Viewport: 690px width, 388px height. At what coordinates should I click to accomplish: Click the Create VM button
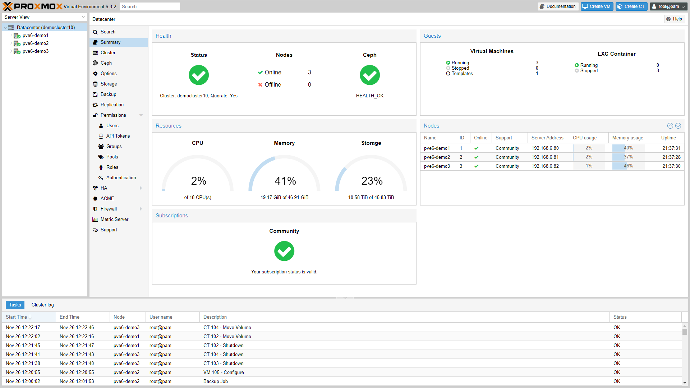pyautogui.click(x=597, y=7)
